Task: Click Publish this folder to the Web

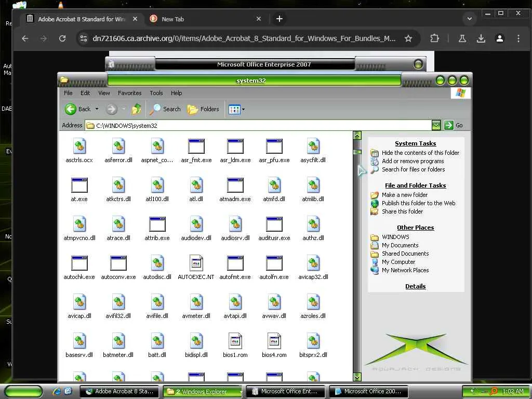Action: point(418,203)
